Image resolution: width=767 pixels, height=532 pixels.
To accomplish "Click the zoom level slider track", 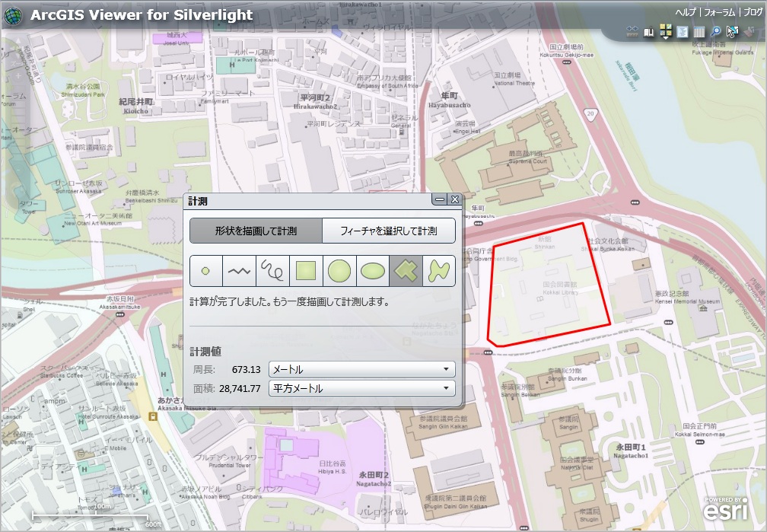I will [18, 123].
